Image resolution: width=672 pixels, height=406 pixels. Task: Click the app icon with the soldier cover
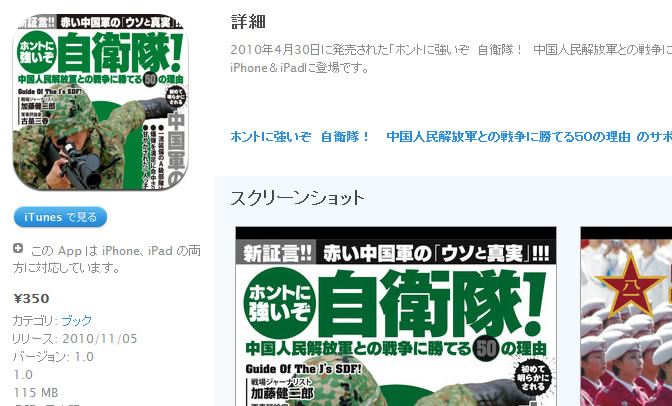101,102
